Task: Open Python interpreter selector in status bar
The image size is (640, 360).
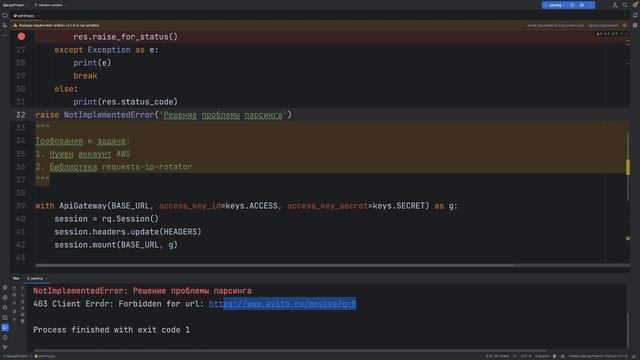Action: (x=598, y=356)
